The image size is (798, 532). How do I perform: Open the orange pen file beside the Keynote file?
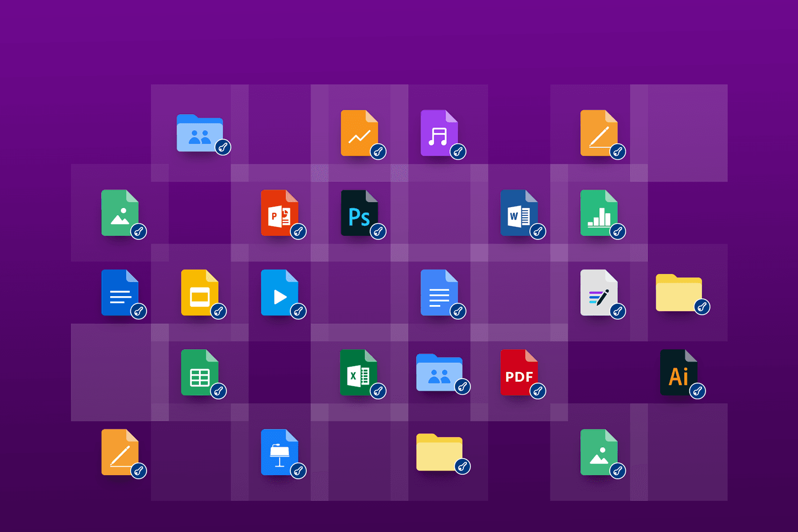pyautogui.click(x=120, y=452)
